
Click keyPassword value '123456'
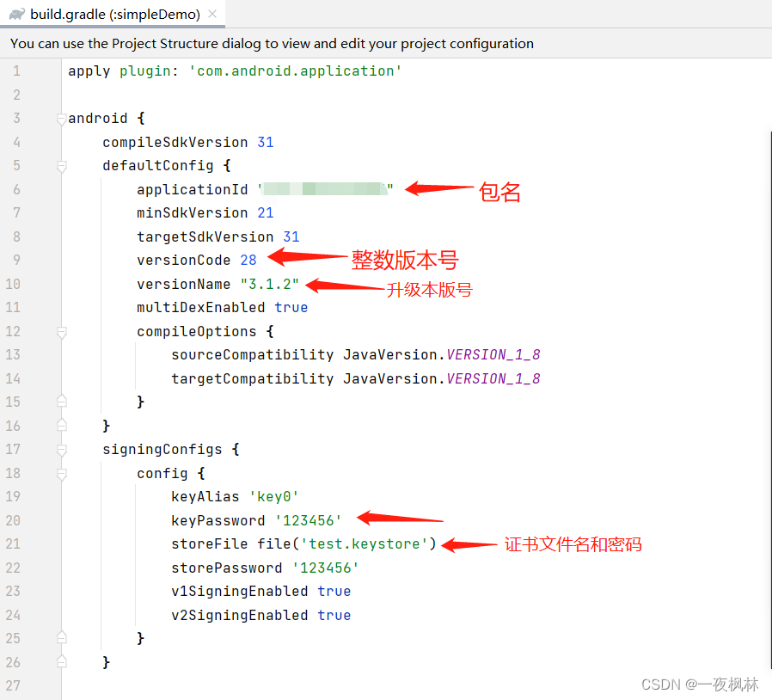tap(309, 520)
